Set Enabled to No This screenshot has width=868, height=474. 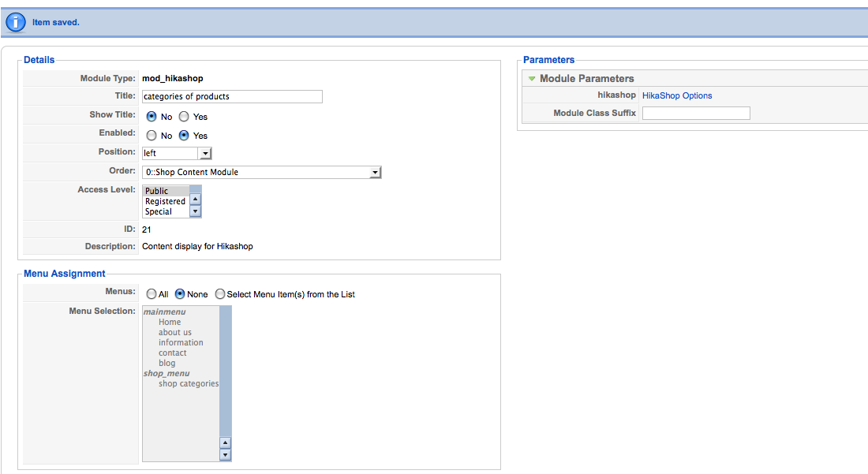coord(152,136)
